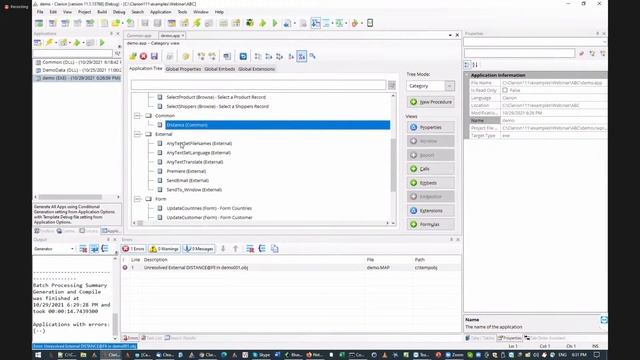The image size is (640, 360).
Task: Select UpdateCountries (Form) procedure
Action: click(209, 208)
